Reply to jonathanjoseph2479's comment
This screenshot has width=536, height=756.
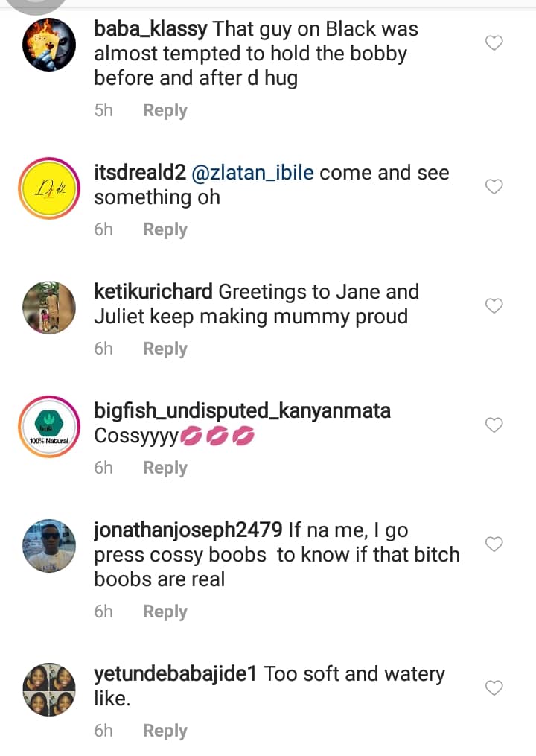click(x=165, y=612)
